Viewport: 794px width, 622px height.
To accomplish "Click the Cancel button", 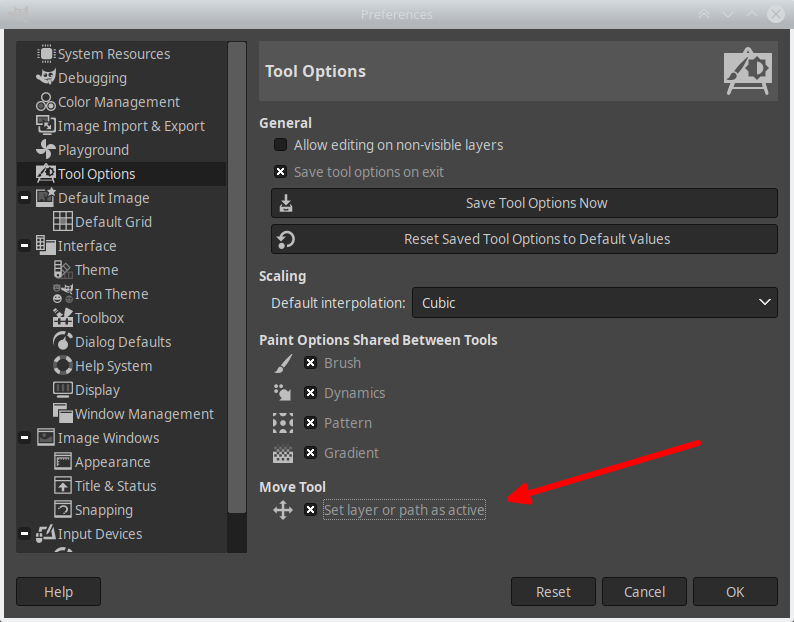I will click(x=644, y=592).
